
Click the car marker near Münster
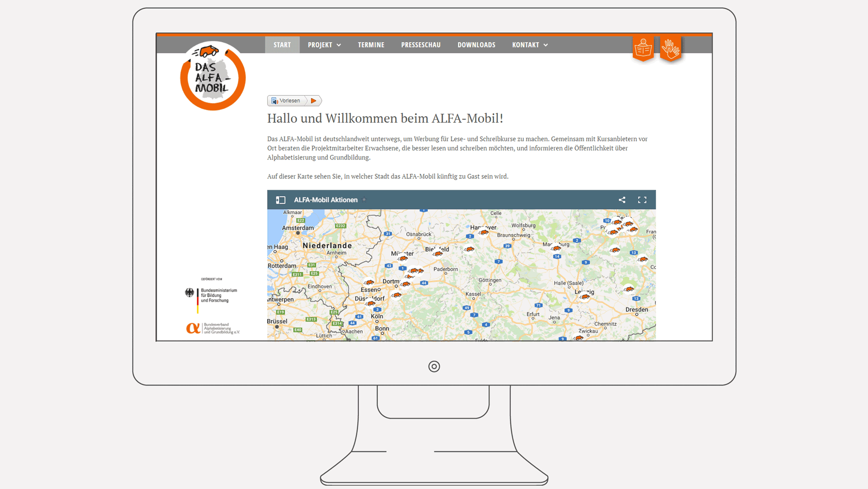(403, 259)
